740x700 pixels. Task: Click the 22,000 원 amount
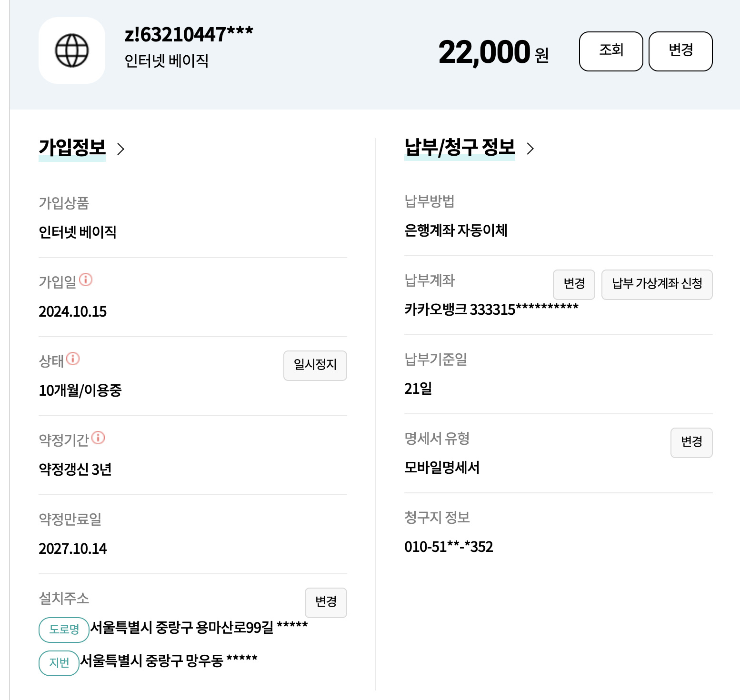[494, 52]
